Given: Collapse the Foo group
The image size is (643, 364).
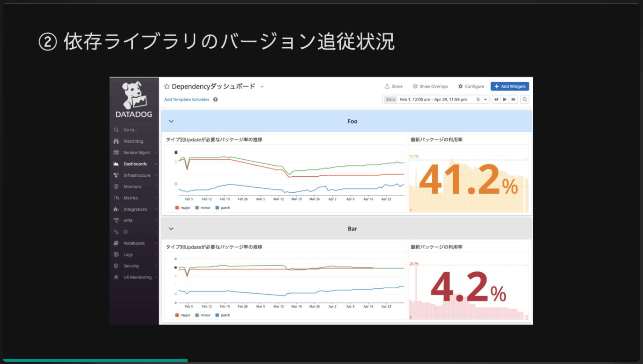Looking at the screenshot, I should (171, 122).
